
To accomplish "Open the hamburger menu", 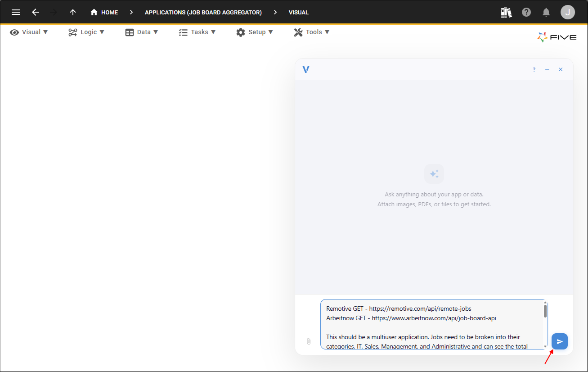I will click(x=16, y=12).
